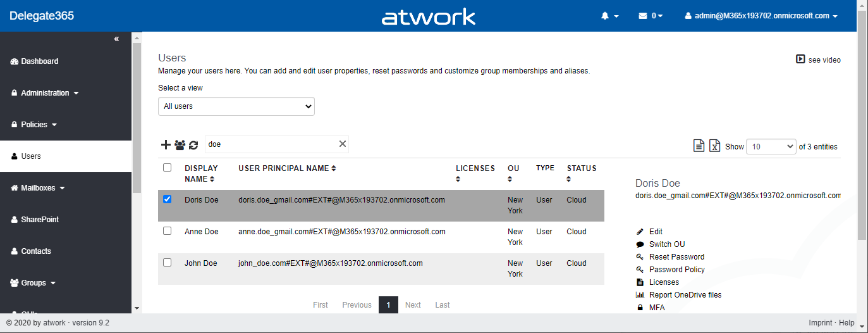Open the mail envelope messages menu
868x333 pixels.
(x=651, y=16)
